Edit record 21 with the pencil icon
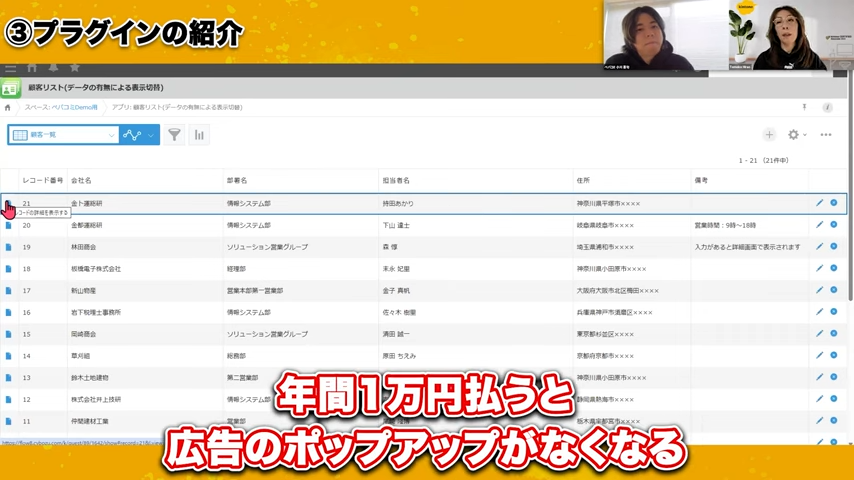854x480 pixels. coord(819,203)
